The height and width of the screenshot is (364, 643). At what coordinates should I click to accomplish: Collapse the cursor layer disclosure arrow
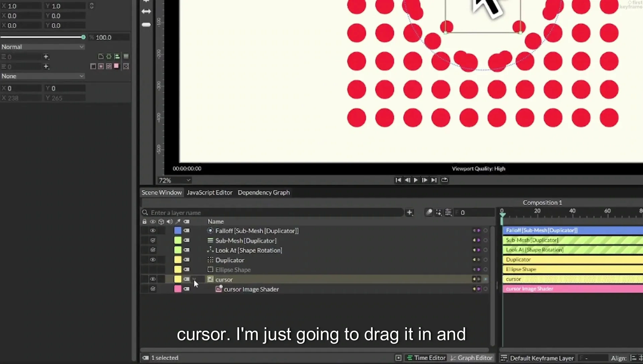pyautogui.click(x=194, y=279)
